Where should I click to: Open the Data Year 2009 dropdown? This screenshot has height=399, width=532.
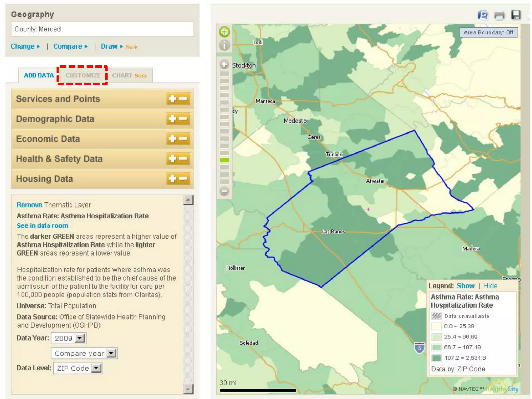[x=80, y=338]
